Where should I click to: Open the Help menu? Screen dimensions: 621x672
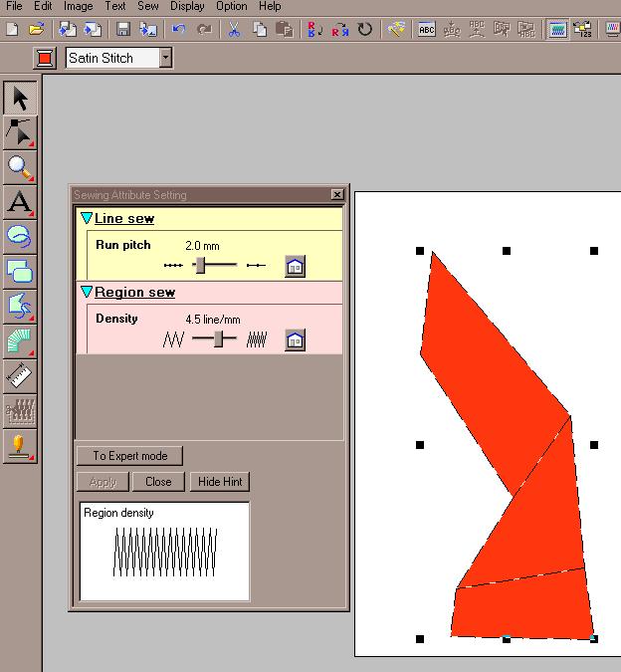[x=270, y=6]
